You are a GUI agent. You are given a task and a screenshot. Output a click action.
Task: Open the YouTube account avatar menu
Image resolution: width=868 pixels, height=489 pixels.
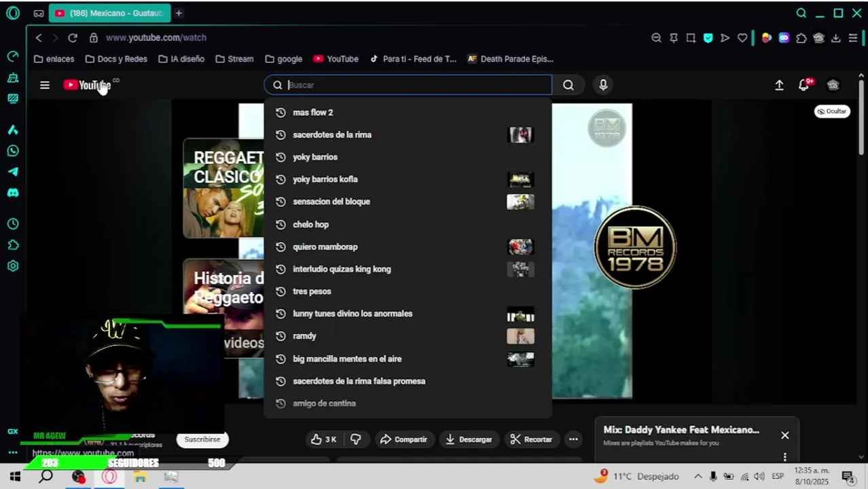(833, 85)
